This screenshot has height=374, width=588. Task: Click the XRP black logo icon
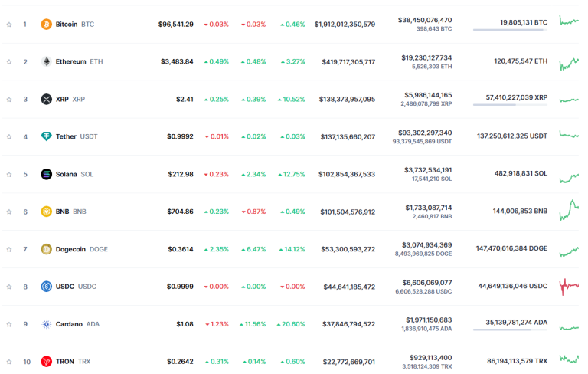click(x=46, y=99)
